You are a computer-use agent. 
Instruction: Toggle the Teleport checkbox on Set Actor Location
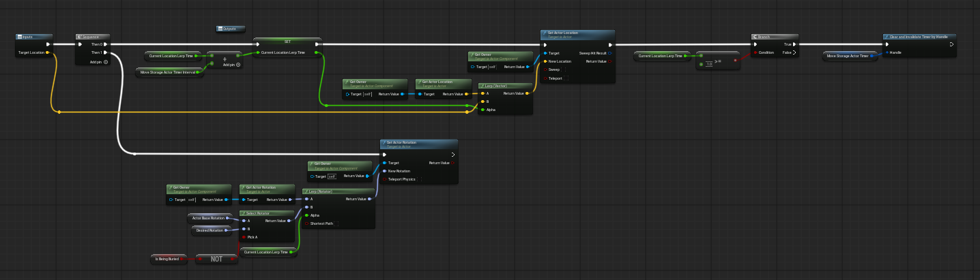point(566,78)
